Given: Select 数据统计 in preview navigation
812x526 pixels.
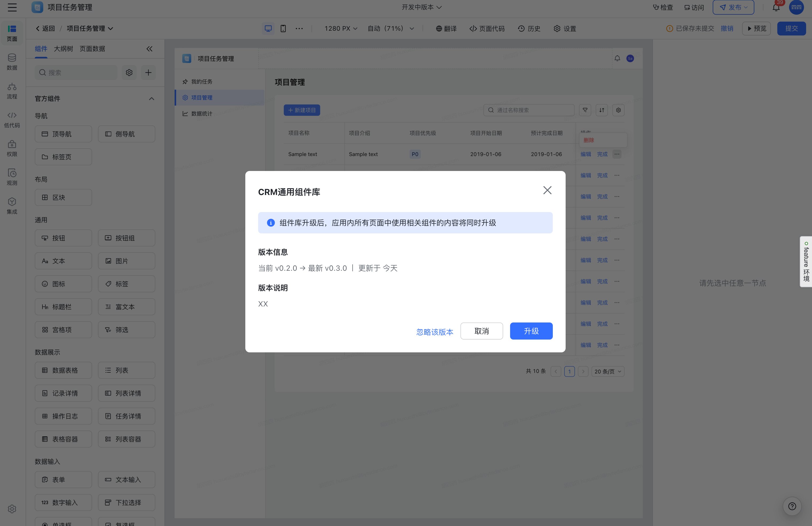Looking at the screenshot, I should tap(220, 114).
